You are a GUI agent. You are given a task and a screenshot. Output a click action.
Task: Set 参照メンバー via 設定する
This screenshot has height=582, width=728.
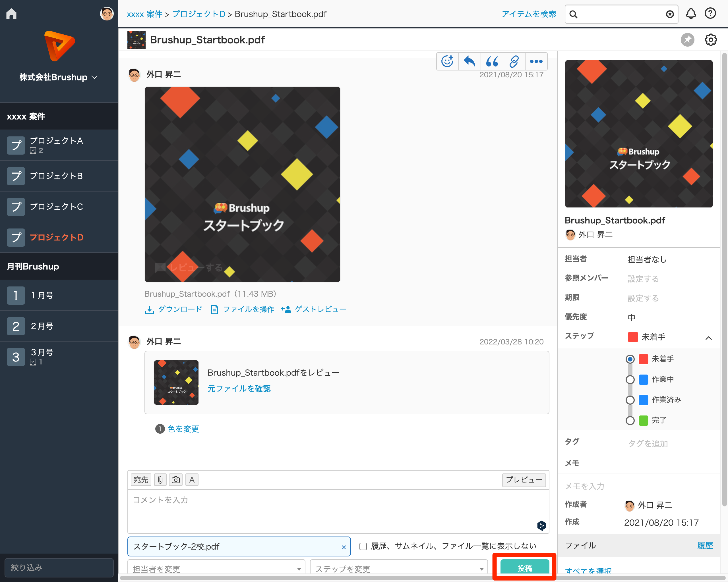point(643,279)
